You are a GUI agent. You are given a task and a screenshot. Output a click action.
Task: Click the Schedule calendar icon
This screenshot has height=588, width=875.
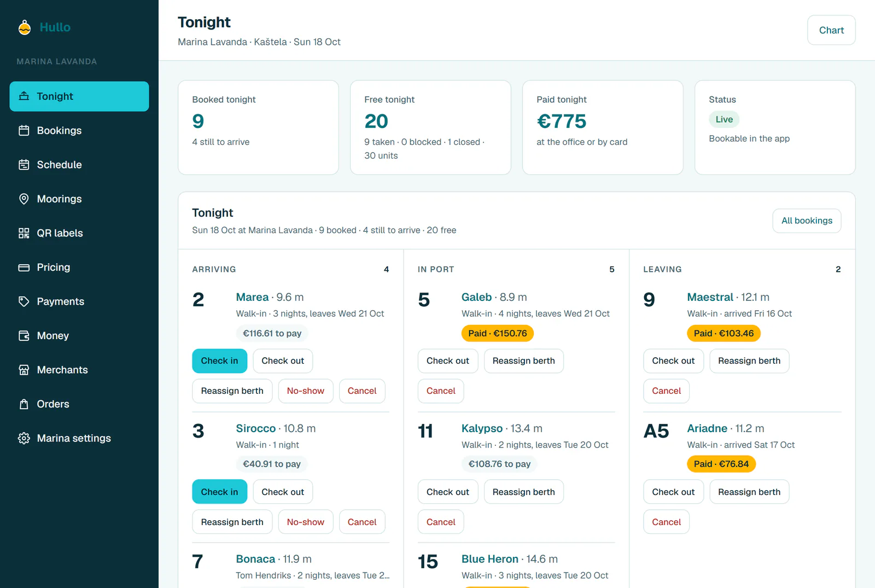click(24, 165)
